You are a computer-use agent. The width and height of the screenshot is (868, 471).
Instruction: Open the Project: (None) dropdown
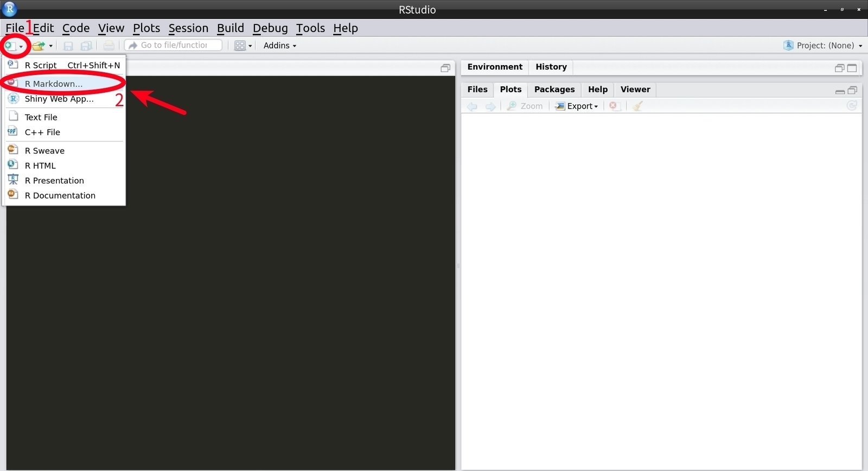point(823,46)
